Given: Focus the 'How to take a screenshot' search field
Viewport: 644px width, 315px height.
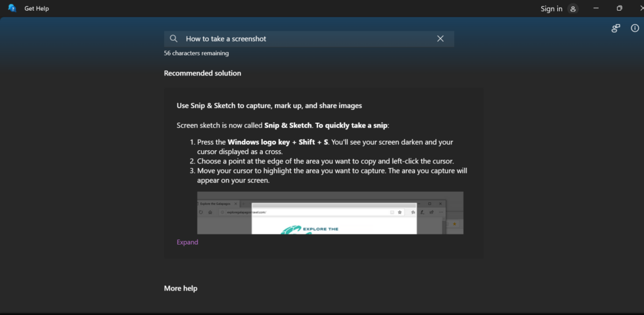Looking at the screenshot, I should (x=309, y=38).
